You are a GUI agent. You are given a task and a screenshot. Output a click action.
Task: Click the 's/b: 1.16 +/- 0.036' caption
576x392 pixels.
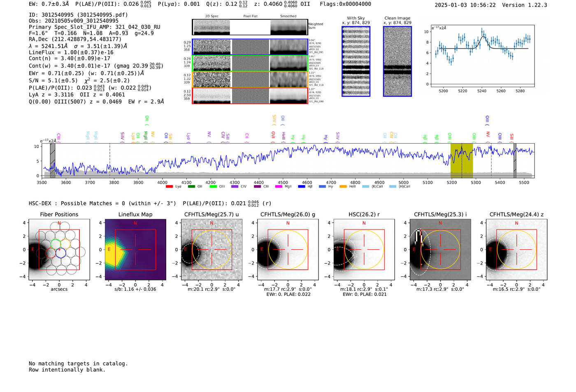[135, 289]
